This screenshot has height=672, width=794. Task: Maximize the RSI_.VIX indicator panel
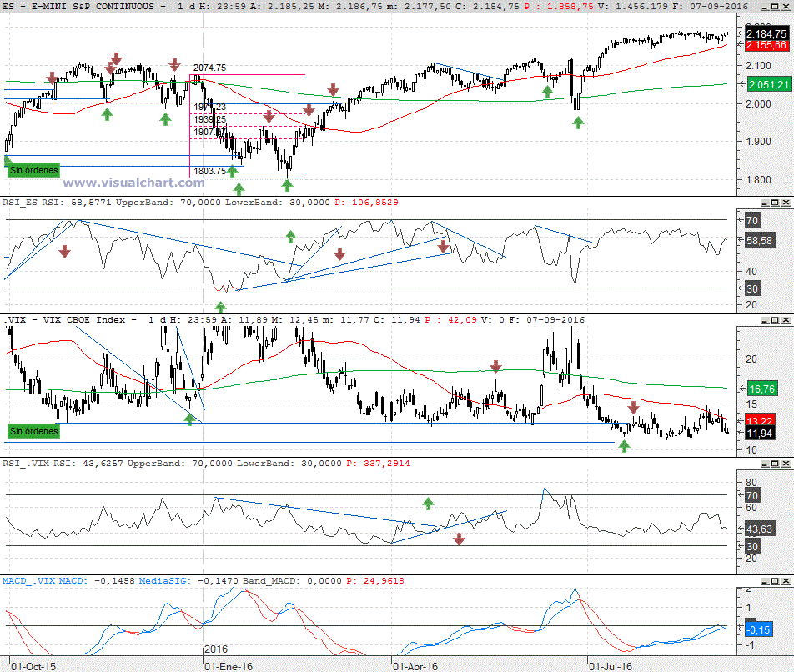(775, 464)
